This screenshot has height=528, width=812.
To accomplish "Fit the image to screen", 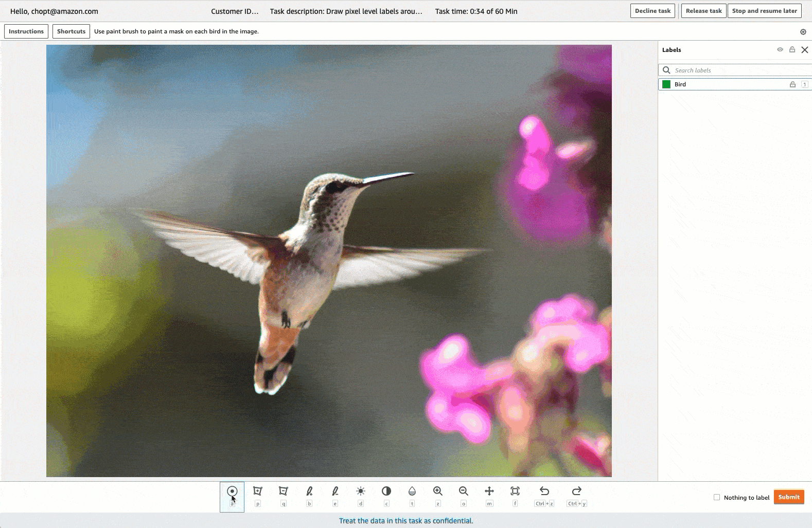I will point(515,491).
